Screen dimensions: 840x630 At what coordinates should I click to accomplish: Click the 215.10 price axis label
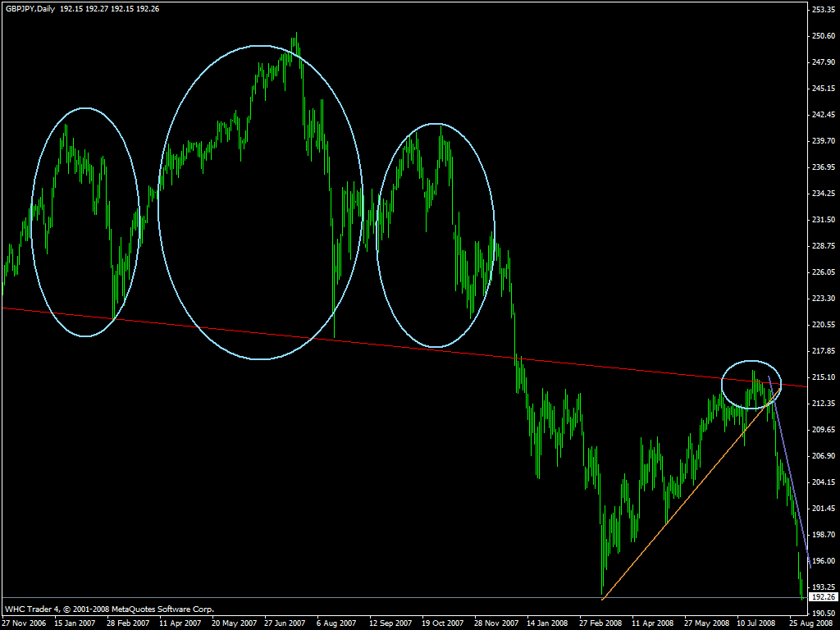824,377
